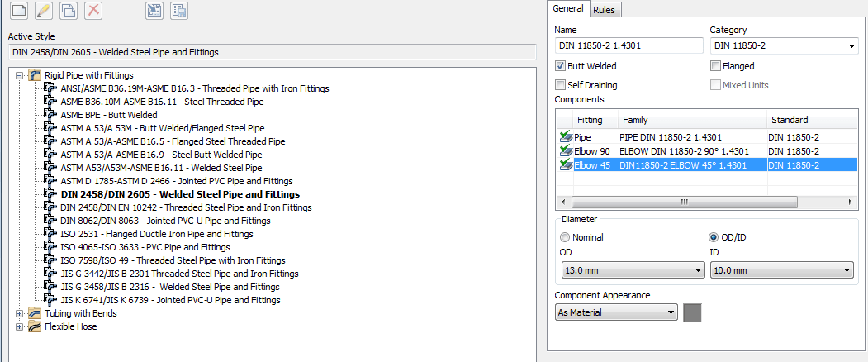The height and width of the screenshot is (362, 868).
Task: Click the Rigid Pipe with Fittings folder icon
Action: [x=35, y=75]
